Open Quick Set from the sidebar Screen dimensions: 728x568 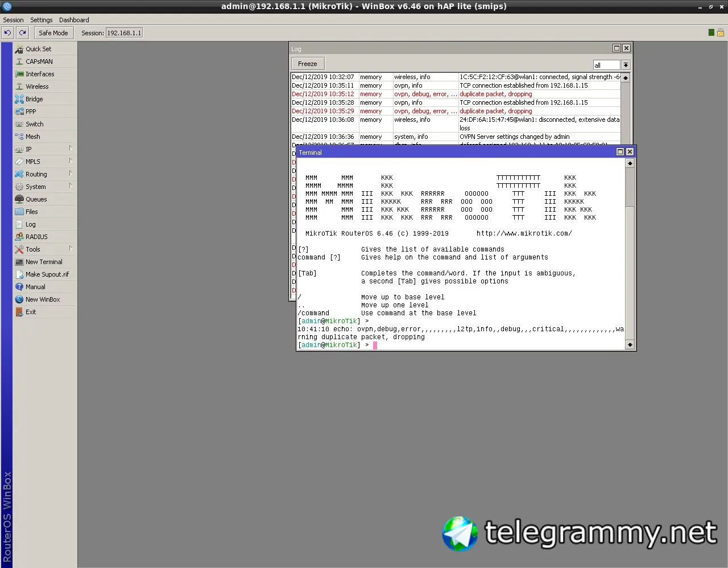45,49
